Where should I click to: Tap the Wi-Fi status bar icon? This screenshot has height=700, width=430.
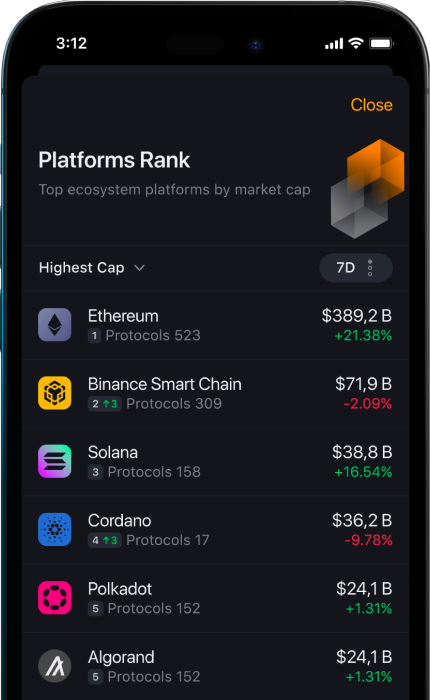click(x=356, y=43)
